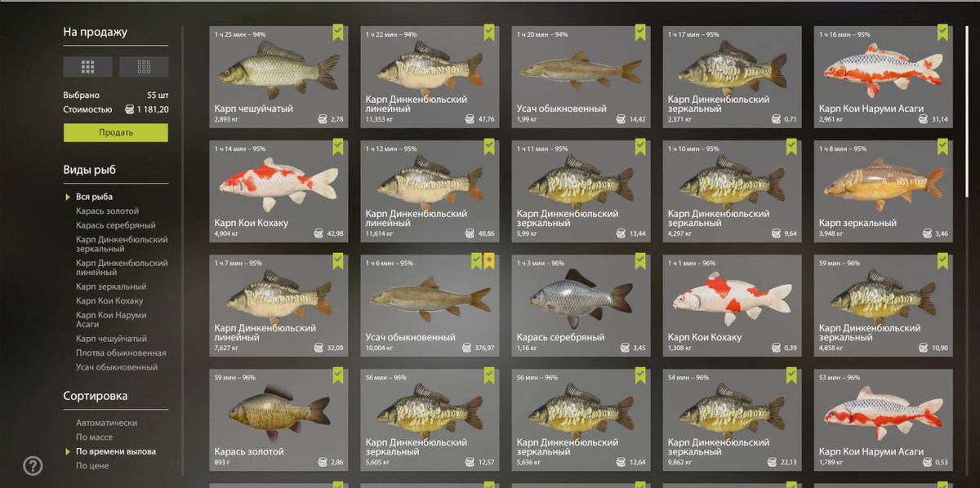This screenshot has width=980, height=488.
Task: Switch to small grid view icon
Action: 144,67
